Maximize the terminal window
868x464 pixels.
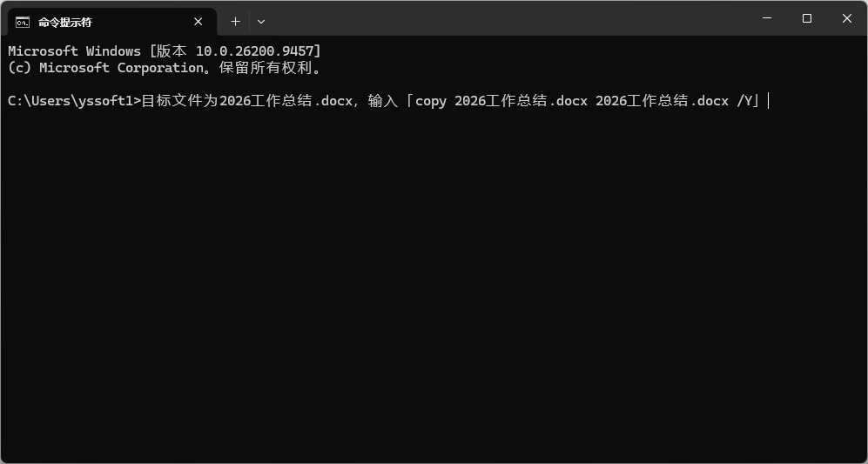[x=807, y=18]
